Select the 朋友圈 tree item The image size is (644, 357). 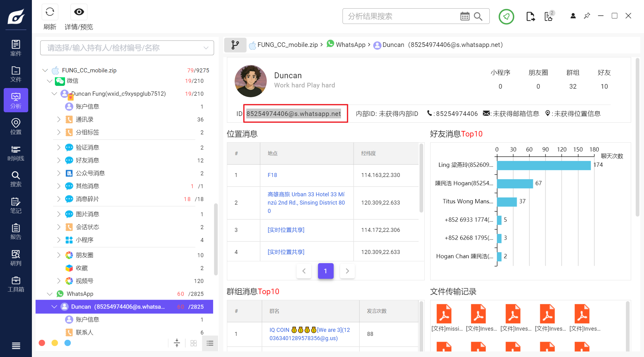coord(84,255)
